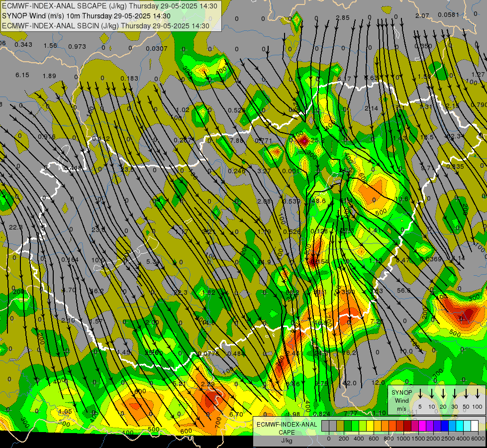Click the 5 m/s wind arrow in legend
This screenshot has width=487, height=448.
pyautogui.click(x=420, y=394)
